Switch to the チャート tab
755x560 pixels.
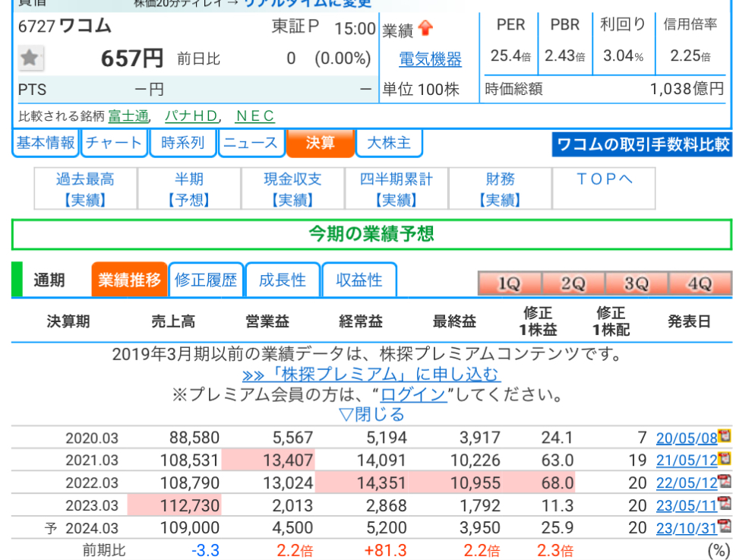[x=114, y=143]
